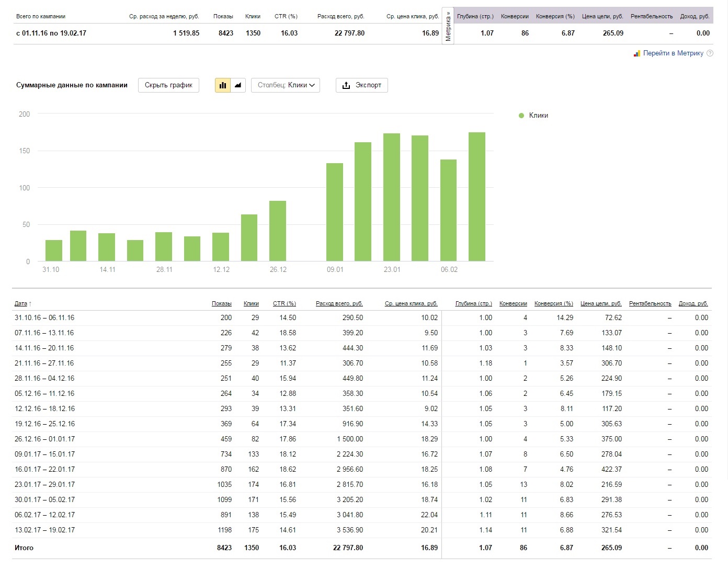
Task: Click the 1099 impressions cell
Action: (x=224, y=500)
